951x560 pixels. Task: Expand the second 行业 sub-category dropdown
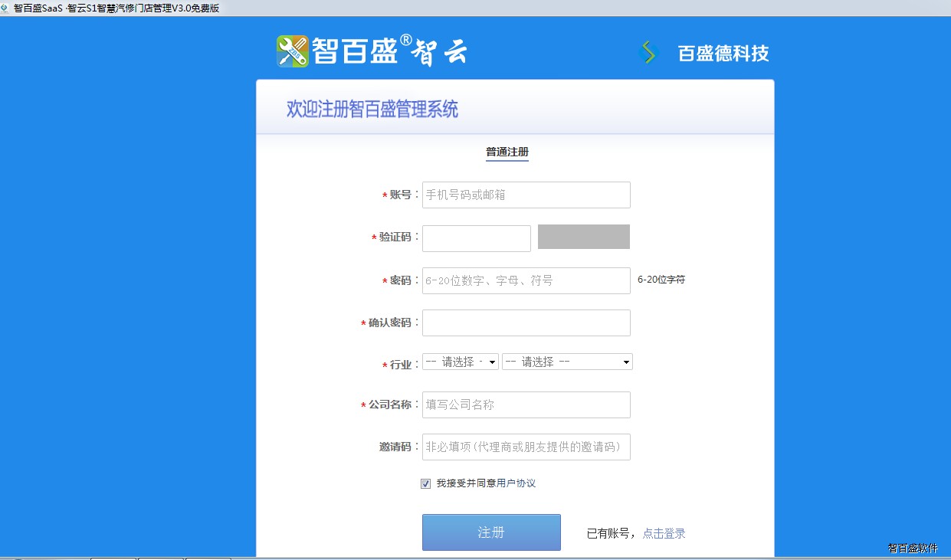tap(567, 362)
